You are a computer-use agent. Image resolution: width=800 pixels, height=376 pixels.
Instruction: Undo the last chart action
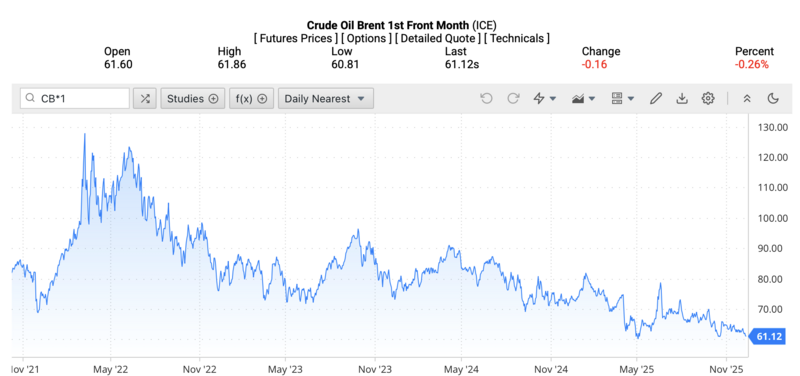tap(486, 98)
